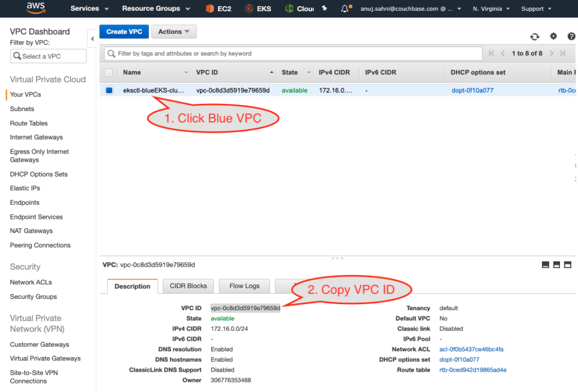Toggle the select-all checkbox in the header
This screenshot has width=578, height=392.
point(109,73)
